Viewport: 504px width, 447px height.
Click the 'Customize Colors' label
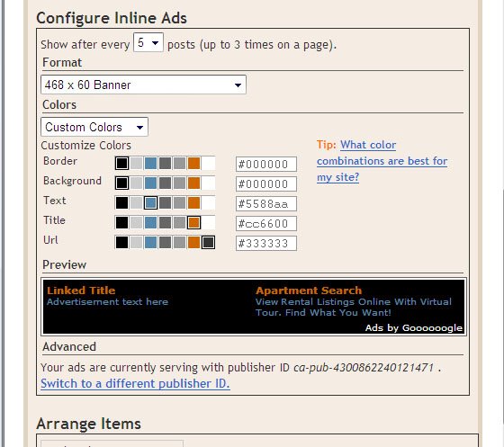point(86,146)
